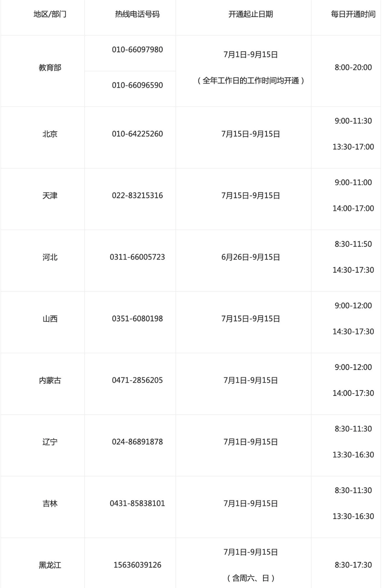Select the 6月26日-9月15日 date cell
Screen dimensions: 384x588
click(x=251, y=257)
